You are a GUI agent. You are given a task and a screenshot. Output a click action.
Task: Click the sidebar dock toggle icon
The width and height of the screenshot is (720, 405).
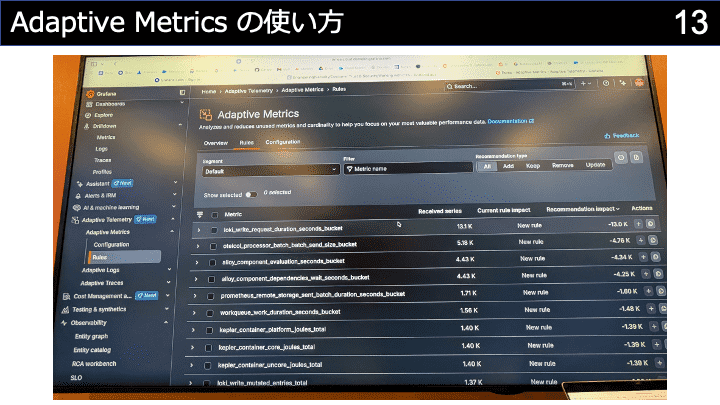pyautogui.click(x=182, y=93)
